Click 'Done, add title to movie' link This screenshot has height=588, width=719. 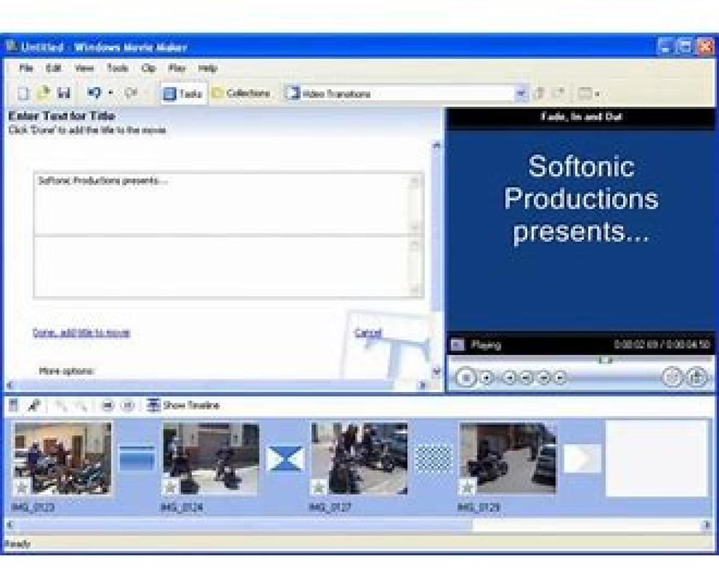click(81, 333)
